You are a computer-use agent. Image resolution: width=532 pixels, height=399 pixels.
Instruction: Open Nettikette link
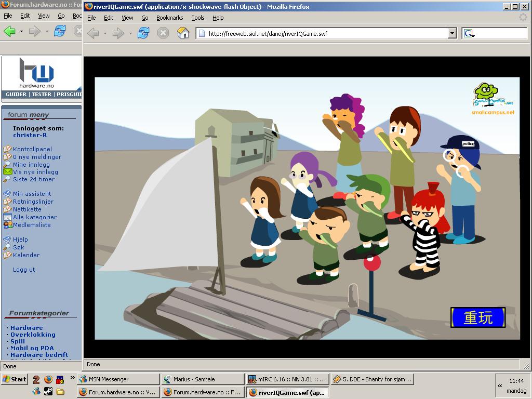[27, 209]
